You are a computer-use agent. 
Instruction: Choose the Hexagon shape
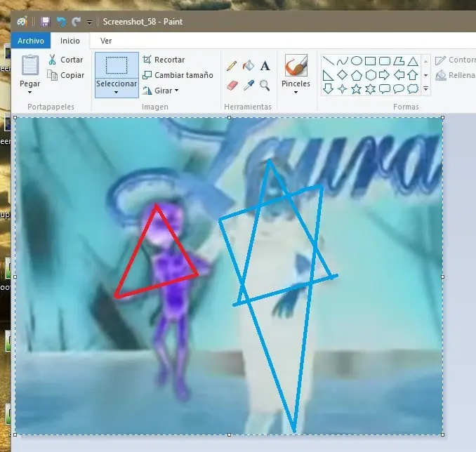pyautogui.click(x=371, y=75)
